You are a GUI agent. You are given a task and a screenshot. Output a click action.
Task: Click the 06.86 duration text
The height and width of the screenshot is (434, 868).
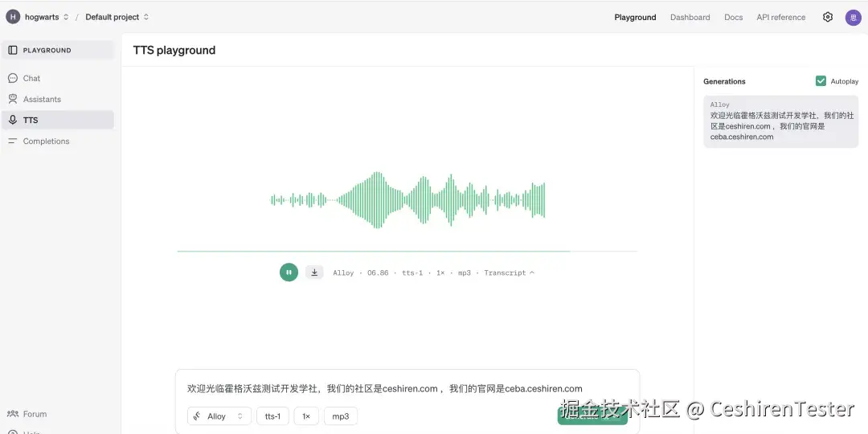tap(378, 273)
